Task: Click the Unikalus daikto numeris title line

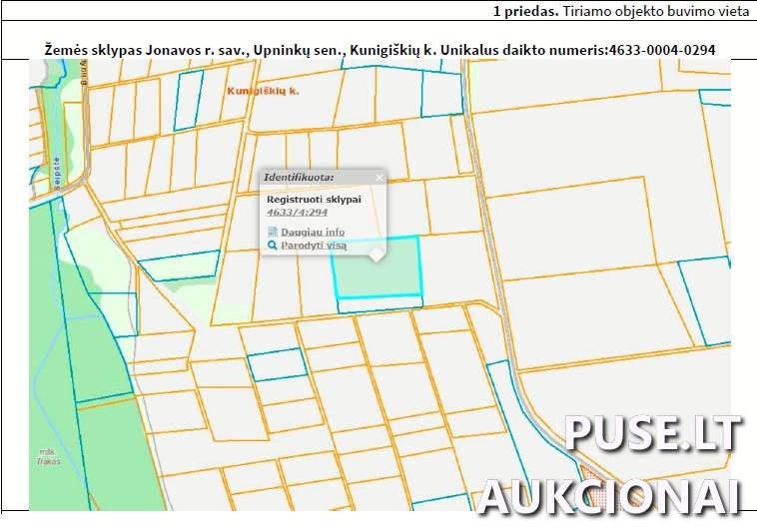Action: pos(379,50)
